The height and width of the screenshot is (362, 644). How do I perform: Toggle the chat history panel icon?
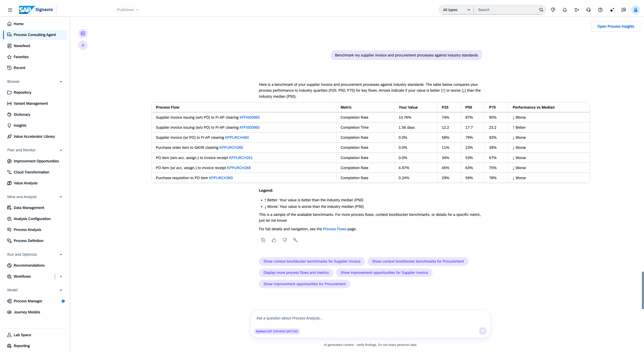(x=83, y=34)
